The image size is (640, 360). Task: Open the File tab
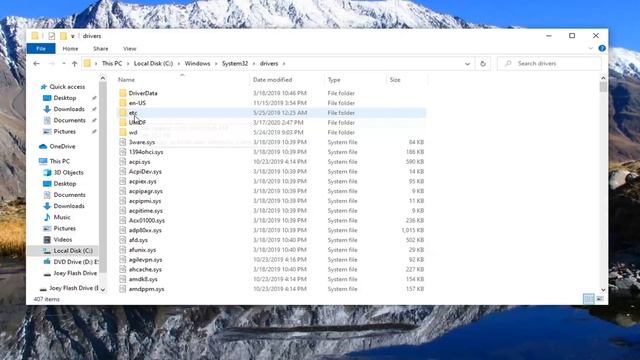pos(41,49)
